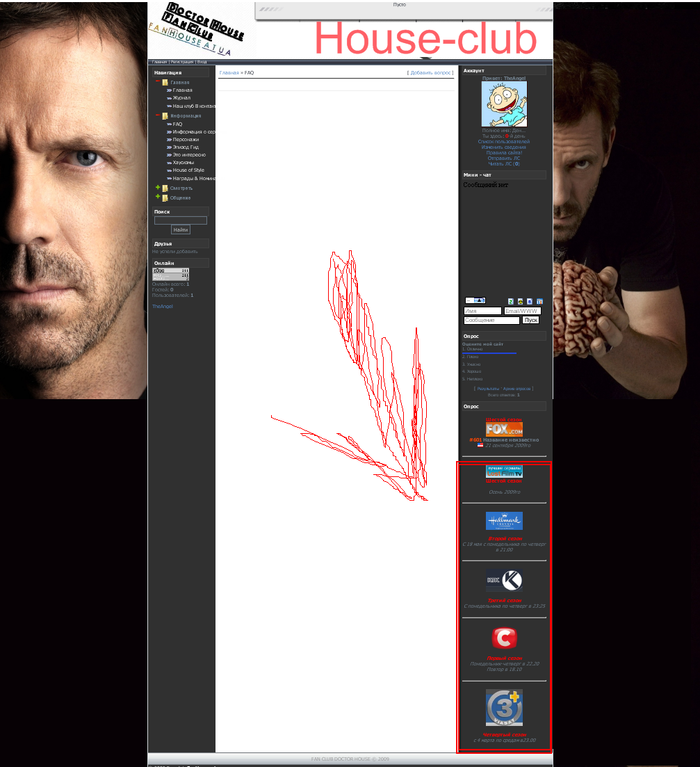Open Журнал in the navigation tree
700x767 pixels.
point(181,98)
